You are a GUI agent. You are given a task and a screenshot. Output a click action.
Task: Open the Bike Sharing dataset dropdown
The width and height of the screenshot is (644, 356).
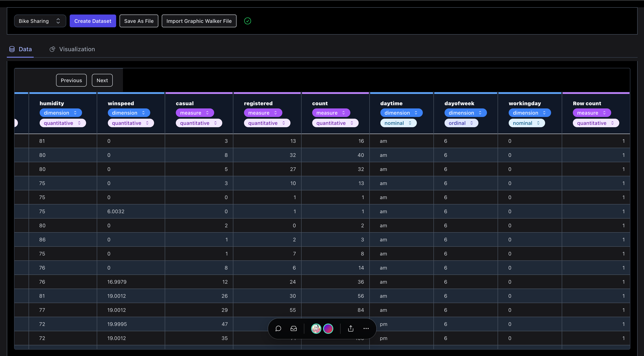40,21
